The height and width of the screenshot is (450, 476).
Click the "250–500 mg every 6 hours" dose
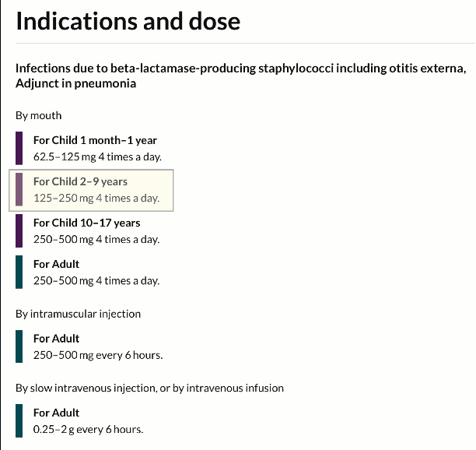[98, 355]
